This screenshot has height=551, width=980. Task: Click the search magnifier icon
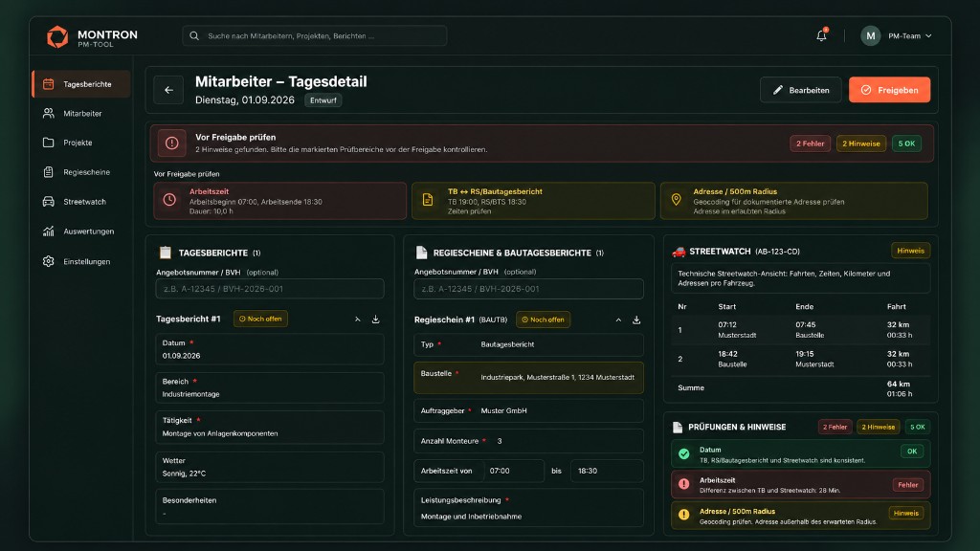tap(194, 36)
